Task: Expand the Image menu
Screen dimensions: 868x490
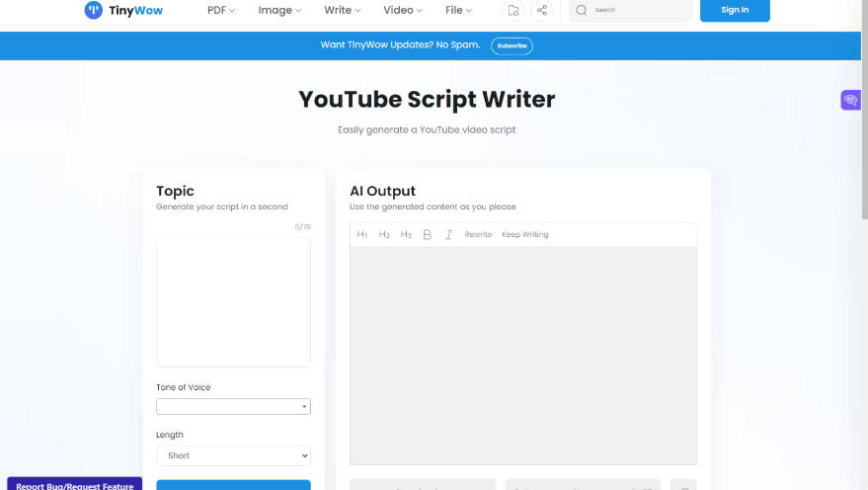Action: pos(279,10)
